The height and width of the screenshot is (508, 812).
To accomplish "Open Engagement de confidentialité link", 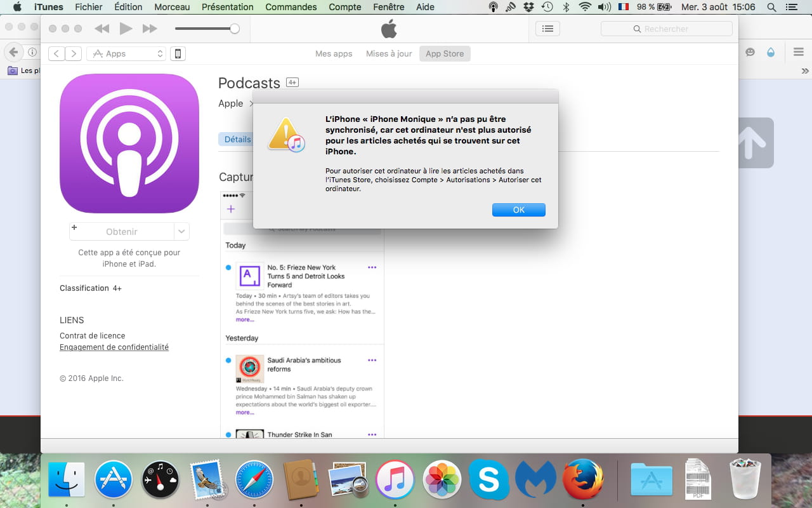I will coord(114,347).
